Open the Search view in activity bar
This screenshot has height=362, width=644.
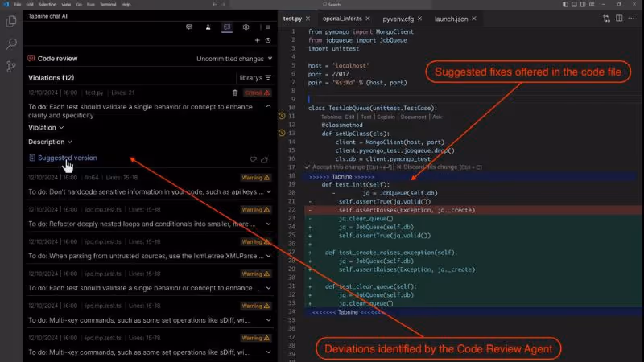pyautogui.click(x=11, y=43)
